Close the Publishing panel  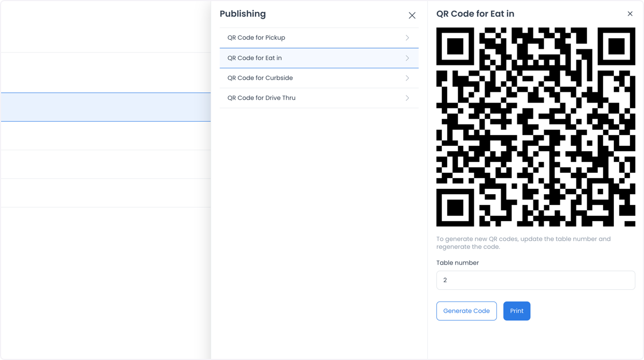tap(412, 16)
